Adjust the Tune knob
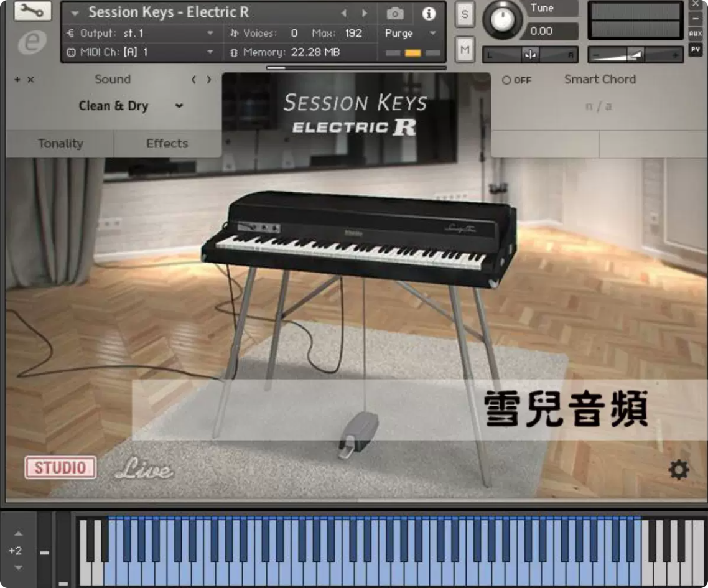708x588 pixels. coord(501,19)
